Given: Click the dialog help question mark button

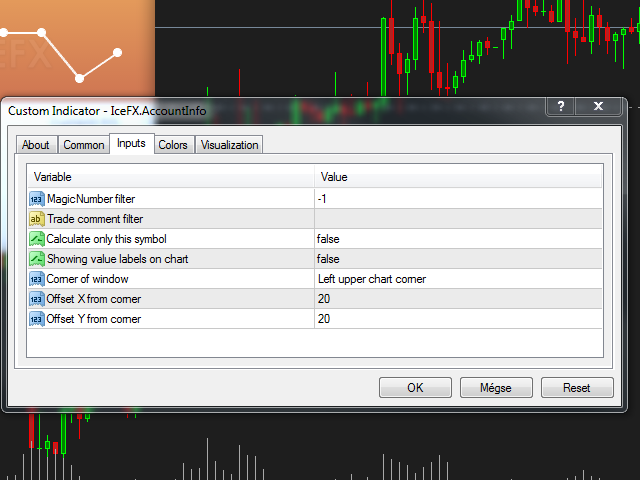Looking at the screenshot, I should pyautogui.click(x=561, y=106).
